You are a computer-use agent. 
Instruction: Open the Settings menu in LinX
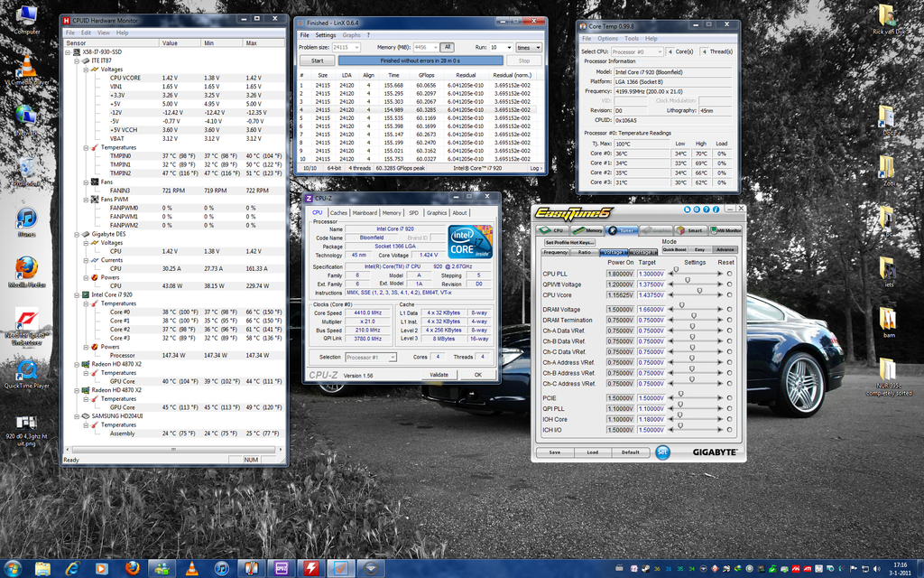326,35
